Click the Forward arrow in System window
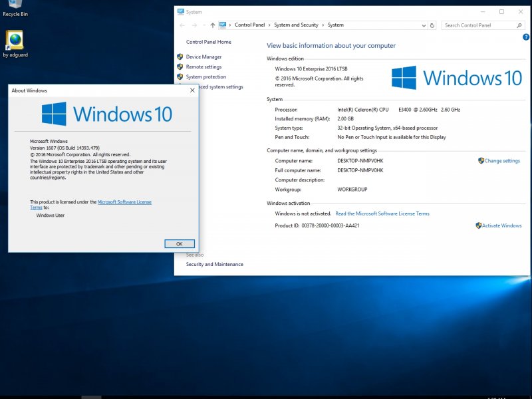The width and height of the screenshot is (532, 399). pos(194,25)
